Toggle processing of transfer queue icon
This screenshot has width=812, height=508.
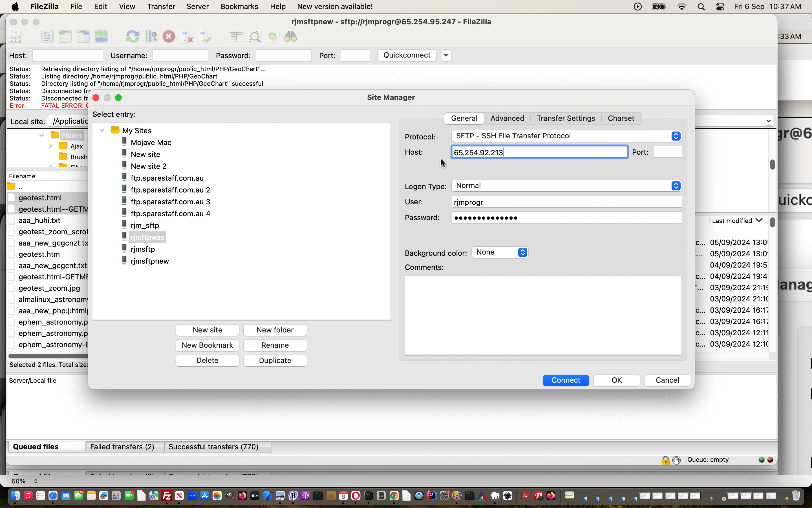(151, 37)
